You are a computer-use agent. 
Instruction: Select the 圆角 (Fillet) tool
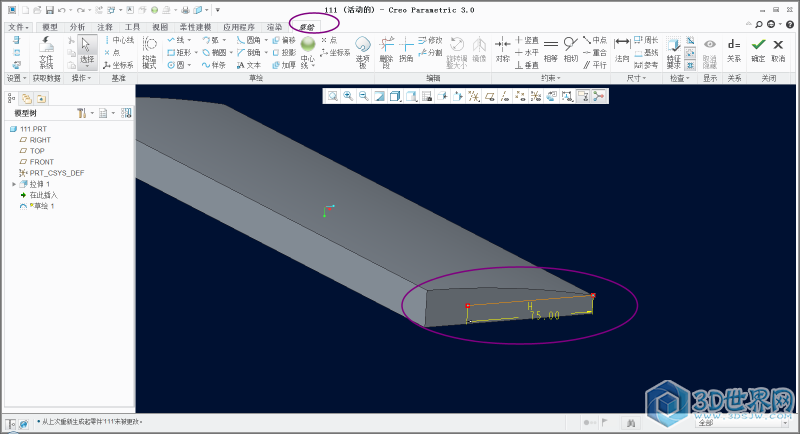(248, 40)
